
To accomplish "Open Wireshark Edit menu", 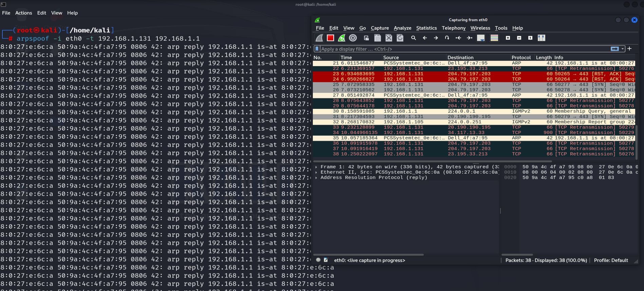I will (x=334, y=28).
